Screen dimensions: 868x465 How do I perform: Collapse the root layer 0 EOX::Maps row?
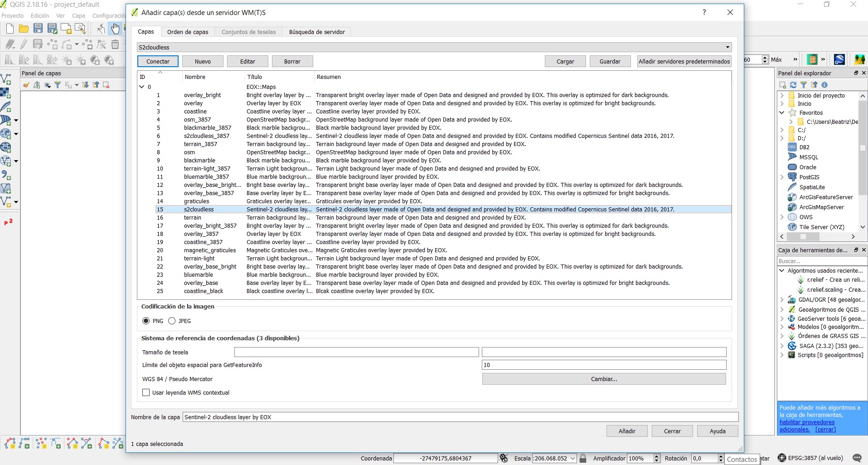pos(142,87)
